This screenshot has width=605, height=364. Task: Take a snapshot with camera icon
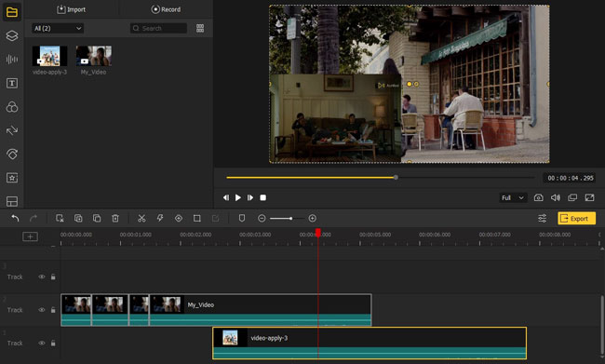click(538, 197)
